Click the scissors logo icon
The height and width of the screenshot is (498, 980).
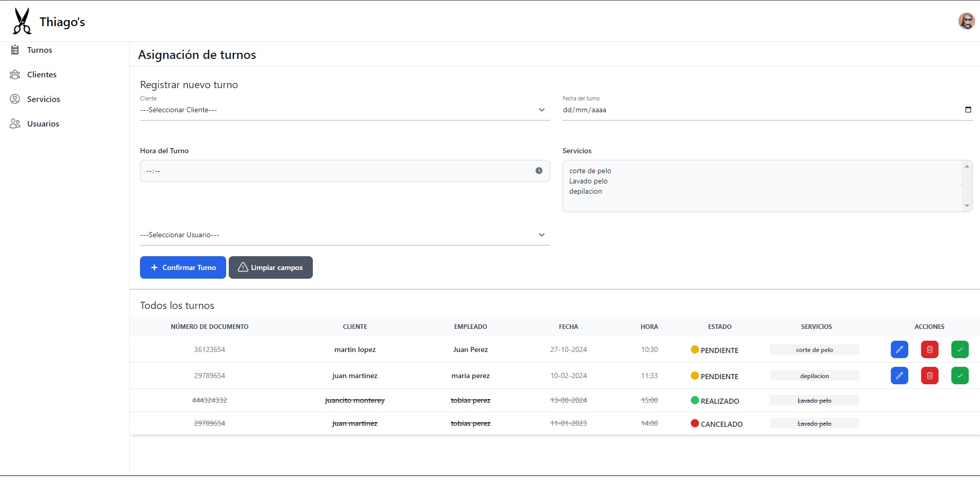tap(22, 21)
